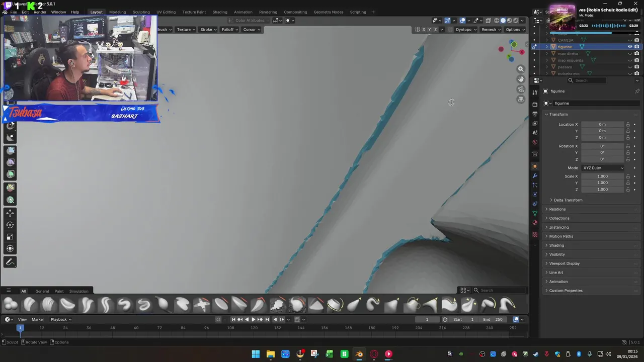Click the Start frame field

pos(464,319)
